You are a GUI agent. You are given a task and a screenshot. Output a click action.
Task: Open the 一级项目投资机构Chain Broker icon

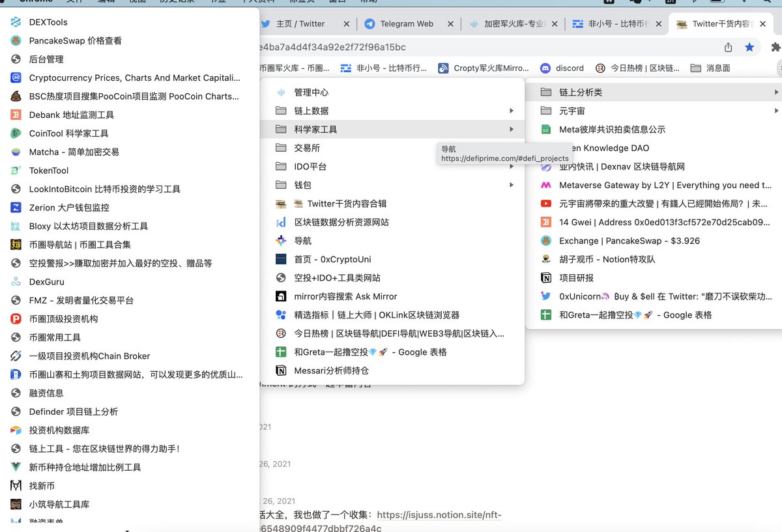[16, 356]
